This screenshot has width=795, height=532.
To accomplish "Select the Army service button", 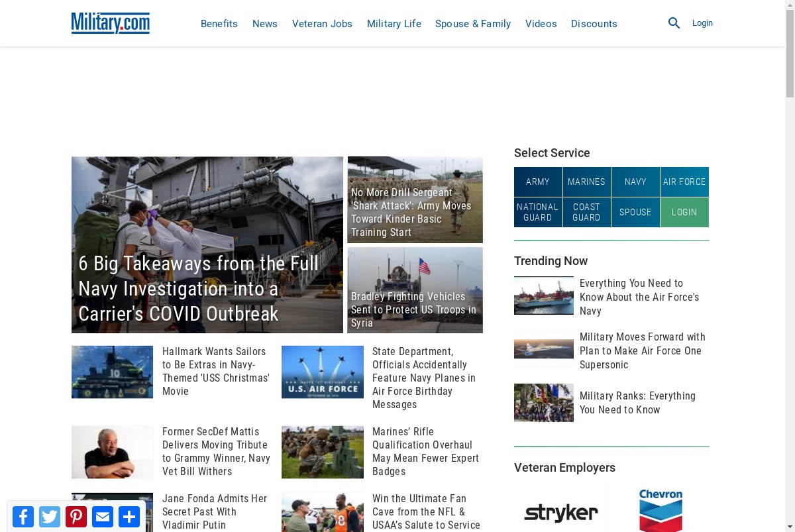I will (538, 182).
